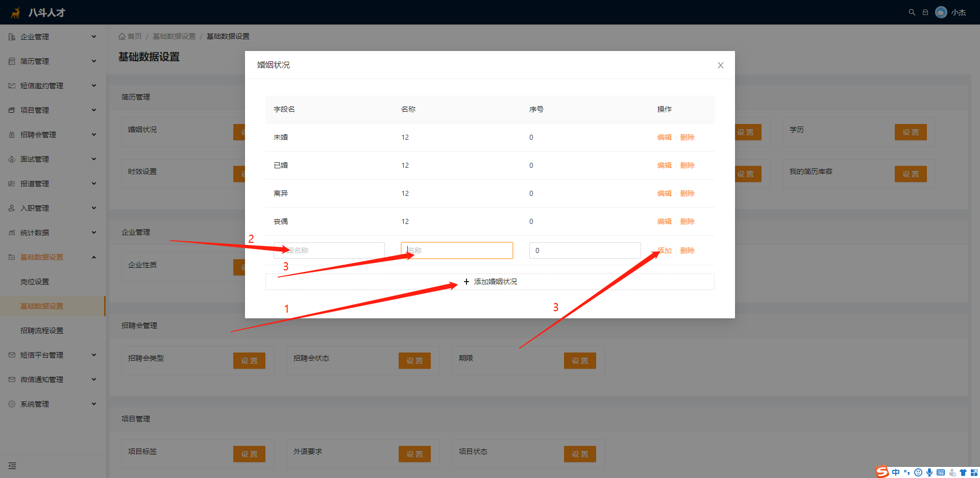Screen dimensions: 980x478
Task: Click the 短信平台管理 envelope icon
Action: (12, 355)
